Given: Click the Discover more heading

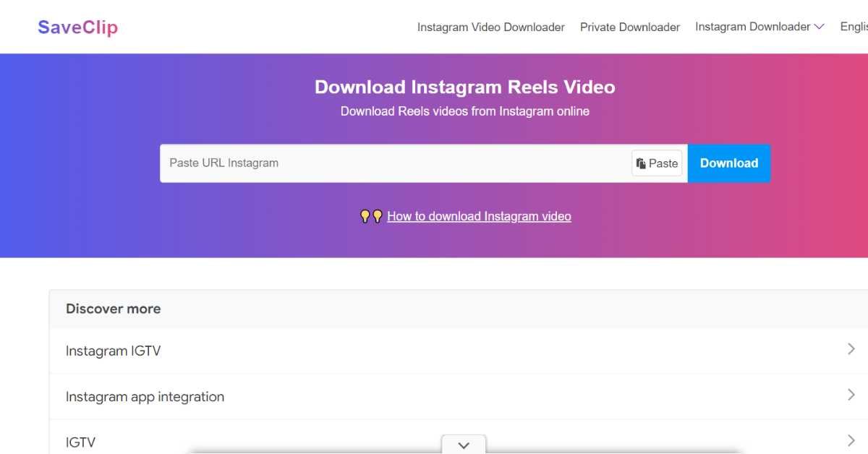Looking at the screenshot, I should coord(113,309).
